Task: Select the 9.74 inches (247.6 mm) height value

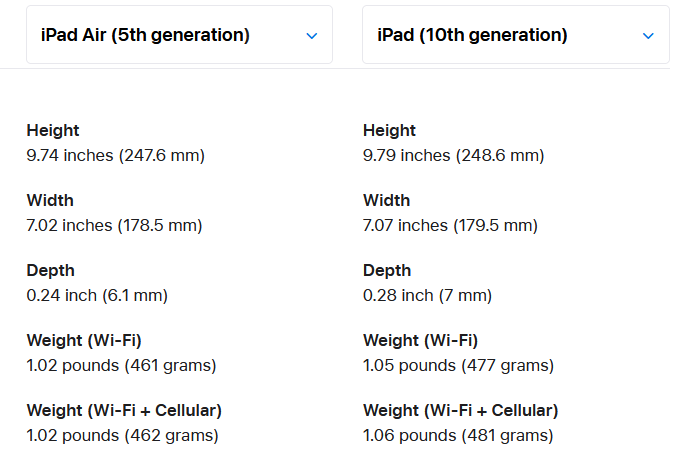Action: point(116,155)
